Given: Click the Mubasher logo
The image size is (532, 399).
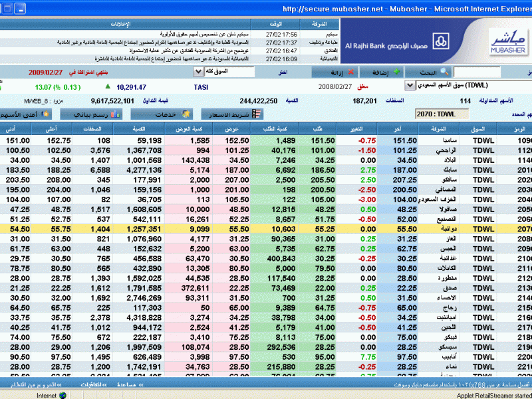Looking at the screenshot, I should click(x=508, y=42).
